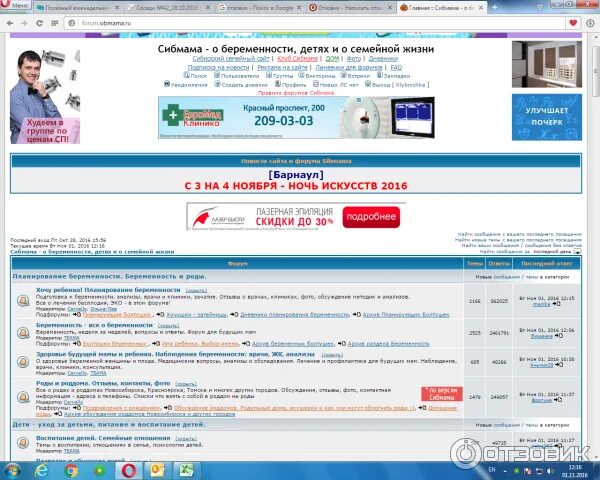Open Клуб Сибмама link
Image resolution: width=600 pixels, height=480 pixels.
[x=297, y=59]
